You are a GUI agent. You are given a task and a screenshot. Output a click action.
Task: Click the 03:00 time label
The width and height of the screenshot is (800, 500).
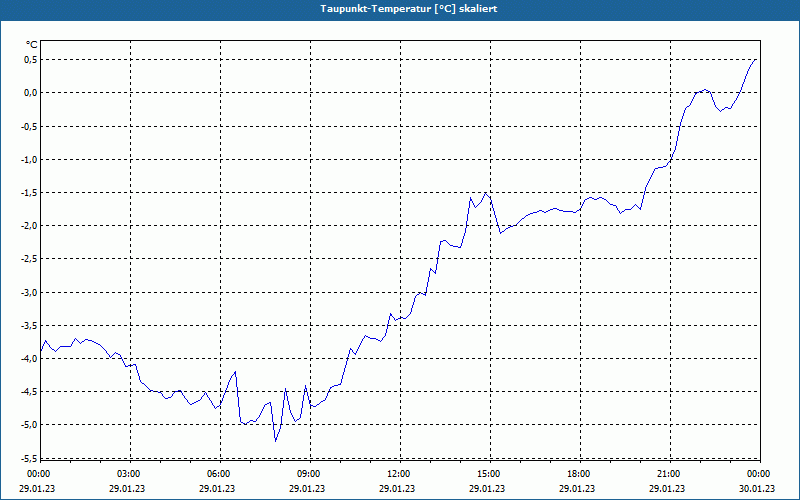[129, 474]
